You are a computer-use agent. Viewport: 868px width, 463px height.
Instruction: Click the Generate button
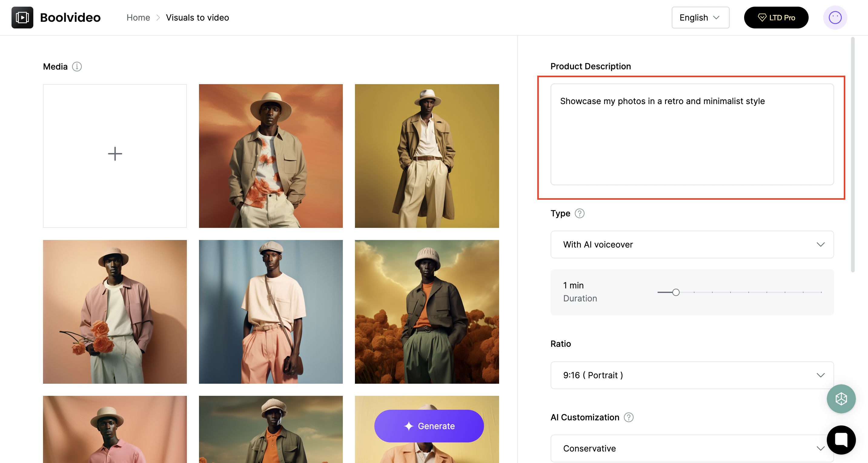[x=429, y=426]
